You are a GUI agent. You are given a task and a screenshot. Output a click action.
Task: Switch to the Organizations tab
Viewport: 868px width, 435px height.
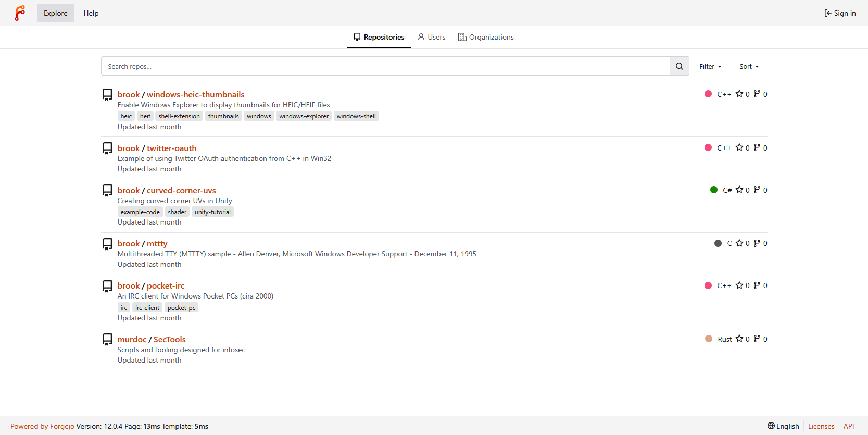[486, 37]
